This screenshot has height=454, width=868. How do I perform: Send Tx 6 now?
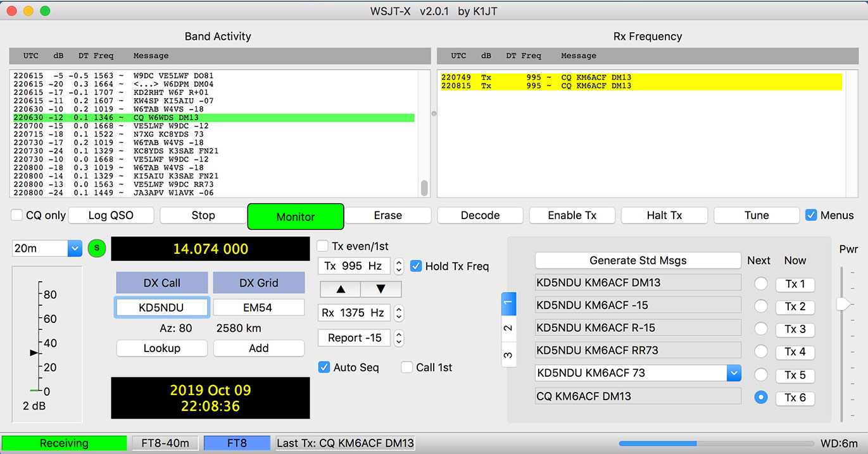(795, 398)
